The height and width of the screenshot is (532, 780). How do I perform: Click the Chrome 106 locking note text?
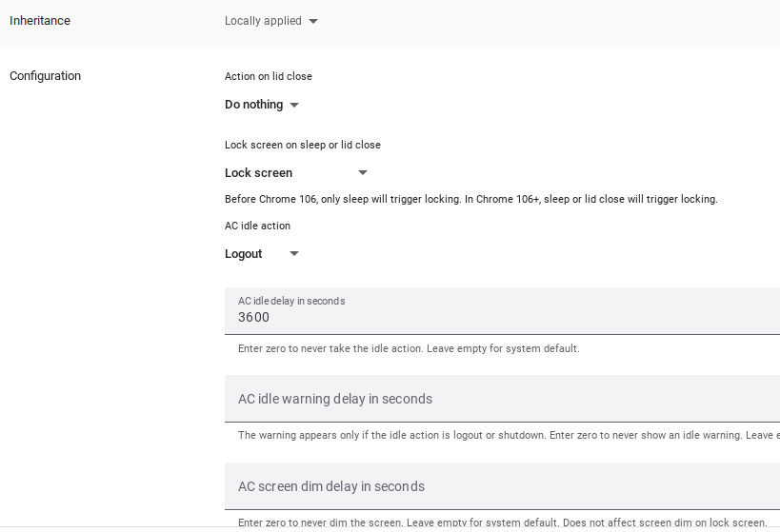470,199
